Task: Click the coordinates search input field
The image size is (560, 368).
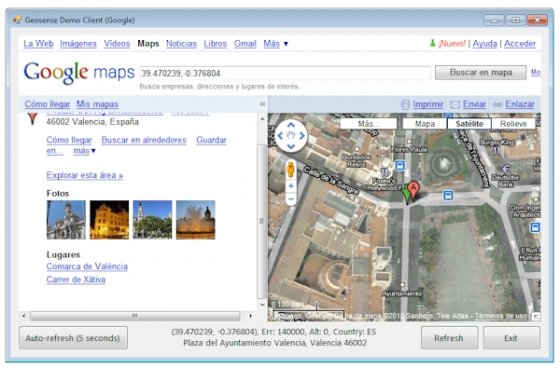Action: [285, 73]
